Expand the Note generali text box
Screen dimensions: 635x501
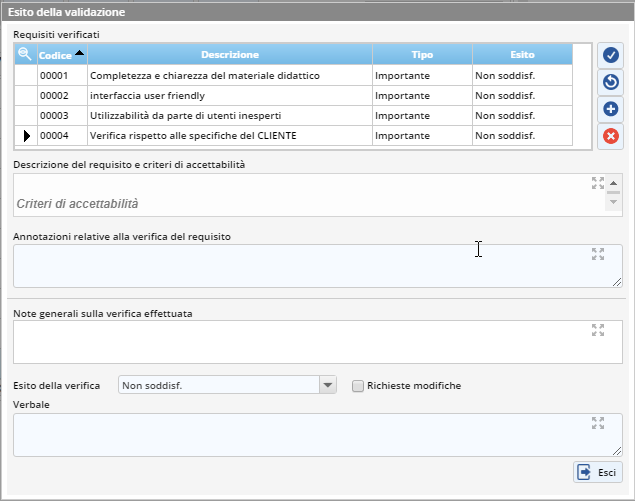(x=598, y=330)
